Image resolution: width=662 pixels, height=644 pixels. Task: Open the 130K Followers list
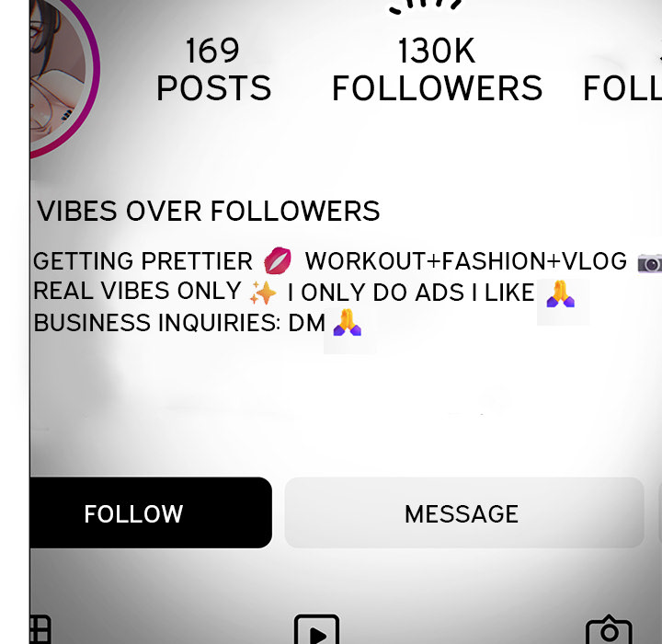(437, 69)
